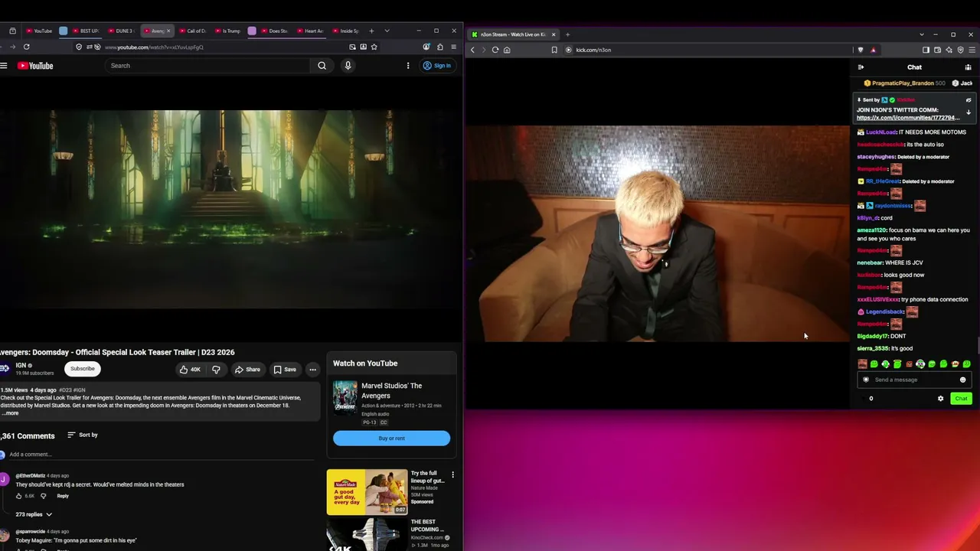Screen dimensions: 980x551
Task: Open the YouTube guide hamburger menu
Action: [4, 66]
